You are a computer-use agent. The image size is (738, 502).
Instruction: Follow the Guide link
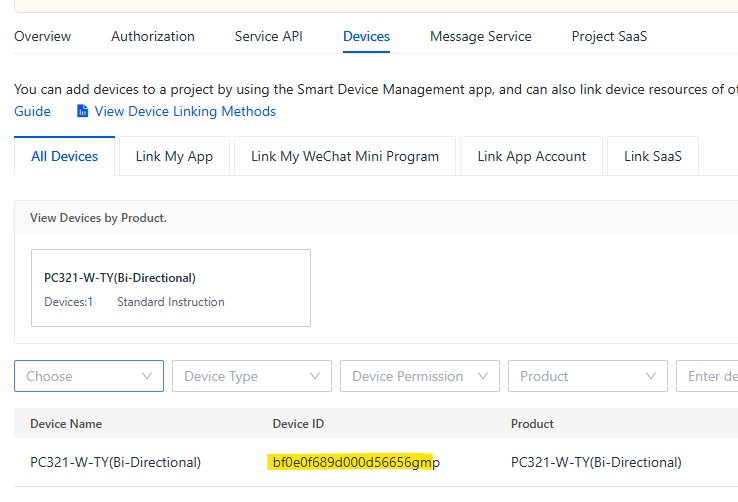pyautogui.click(x=32, y=111)
